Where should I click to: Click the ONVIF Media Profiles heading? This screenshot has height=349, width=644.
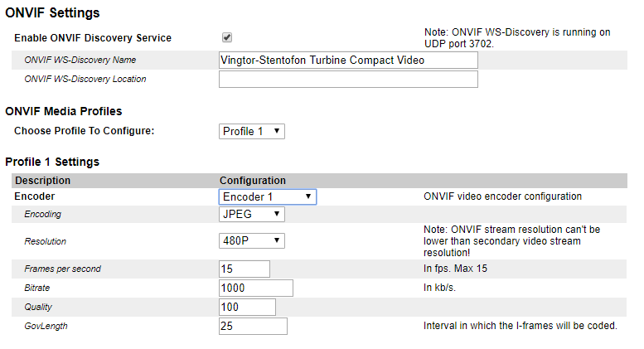(x=64, y=111)
